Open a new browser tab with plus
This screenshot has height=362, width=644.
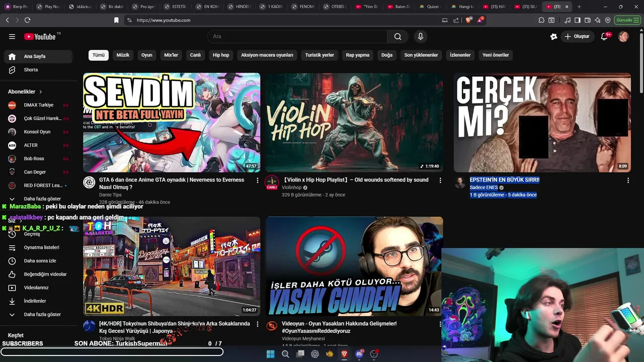pos(579,7)
